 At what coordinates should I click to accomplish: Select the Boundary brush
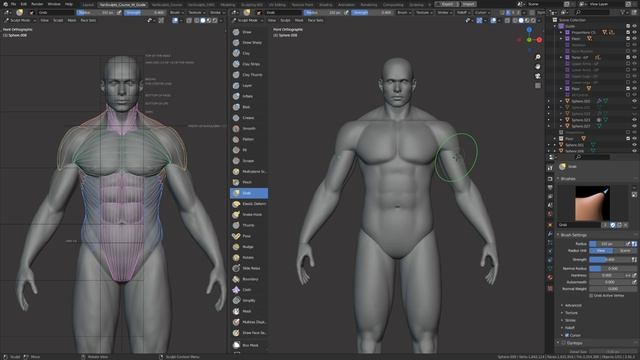pos(249,279)
